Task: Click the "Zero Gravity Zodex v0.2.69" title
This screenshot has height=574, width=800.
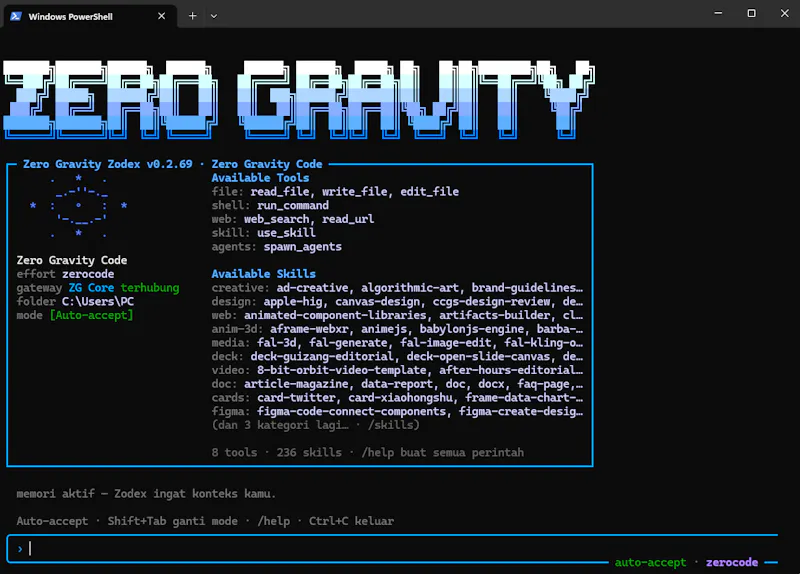Action: pyautogui.click(x=108, y=164)
